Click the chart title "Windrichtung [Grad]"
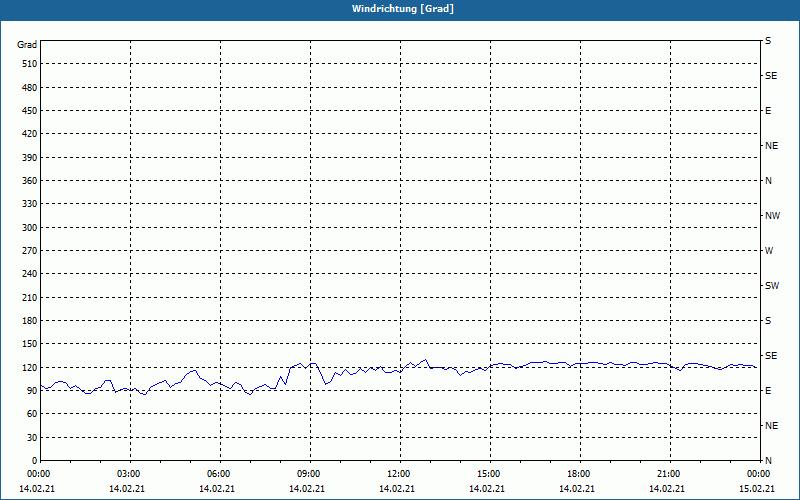 pyautogui.click(x=403, y=9)
